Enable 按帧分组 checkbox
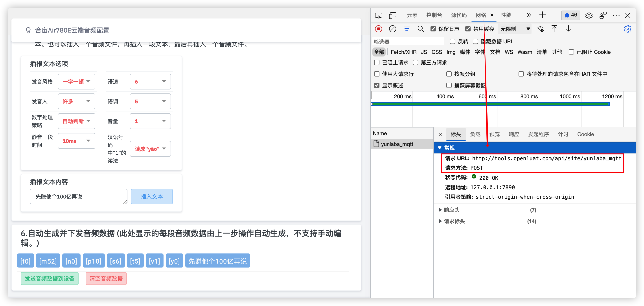 click(x=449, y=74)
